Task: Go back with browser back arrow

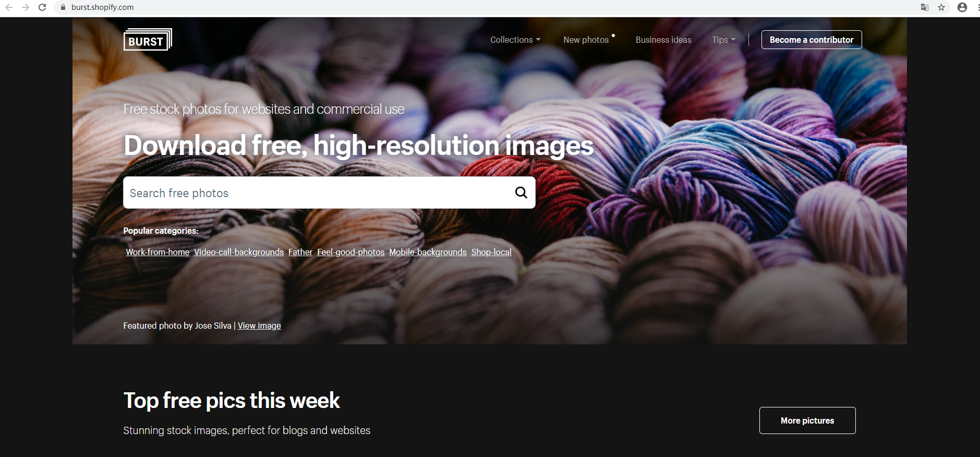Action: [9, 7]
